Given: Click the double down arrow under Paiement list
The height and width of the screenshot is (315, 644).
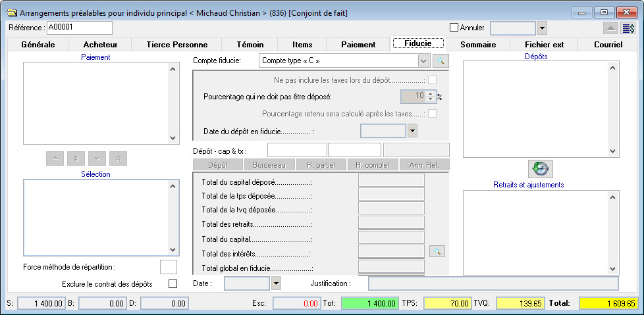Looking at the screenshot, I should point(76,158).
